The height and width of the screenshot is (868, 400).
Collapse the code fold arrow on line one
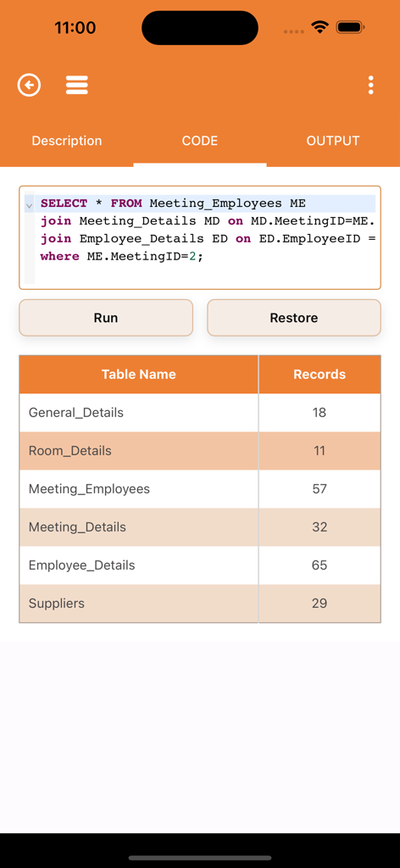[x=29, y=204]
